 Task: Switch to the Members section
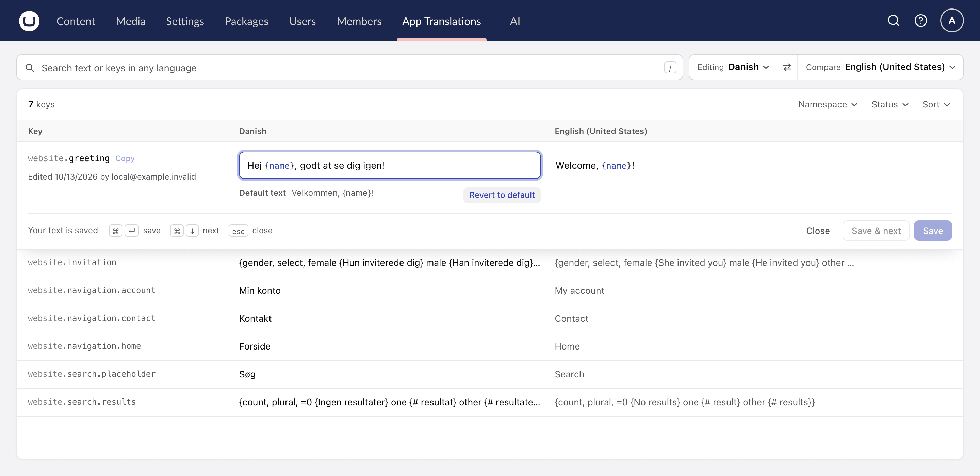pyautogui.click(x=359, y=21)
